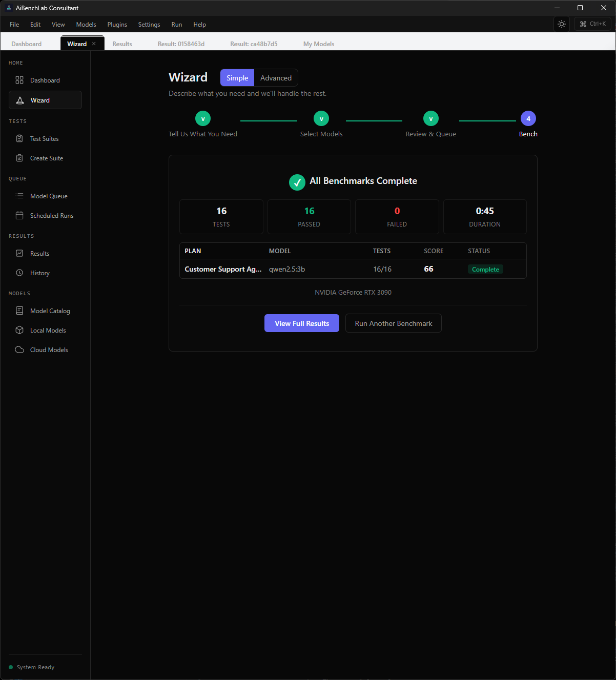Image resolution: width=616 pixels, height=680 pixels.
Task: Expand the Select Models wizard step
Action: click(x=321, y=118)
